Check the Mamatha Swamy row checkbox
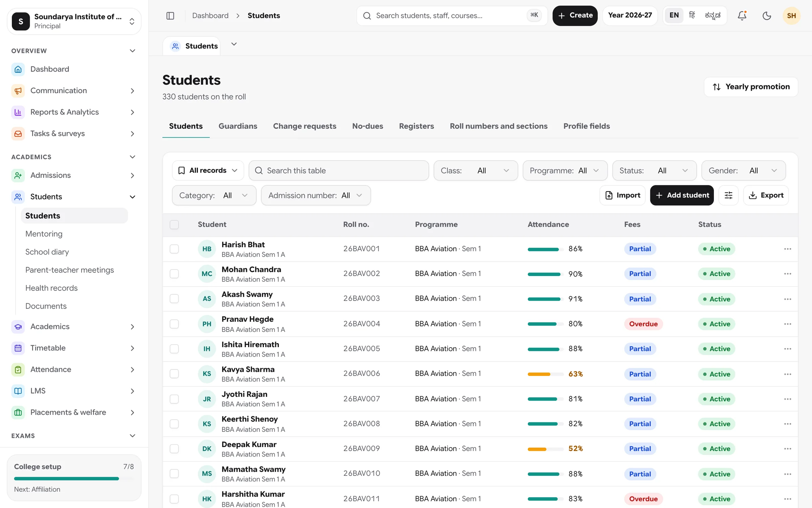Viewport: 812px width, 508px height. click(174, 473)
